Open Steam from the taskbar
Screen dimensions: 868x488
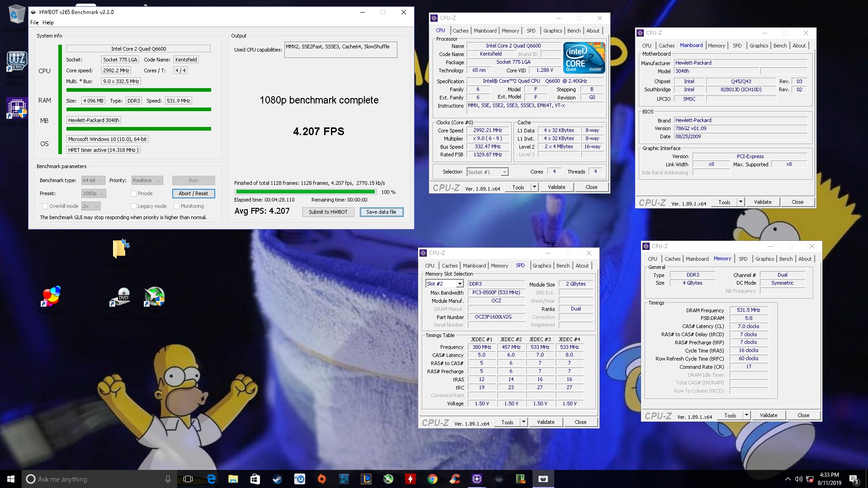[x=278, y=479]
